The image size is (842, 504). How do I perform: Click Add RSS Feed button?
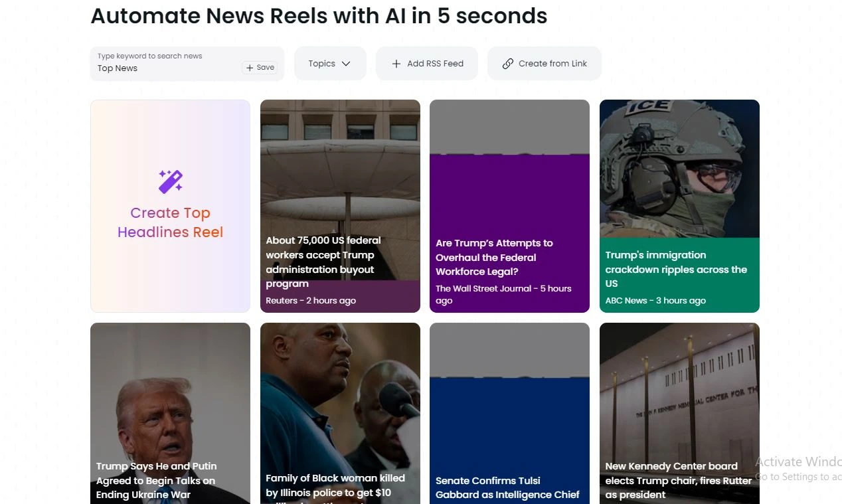click(427, 64)
